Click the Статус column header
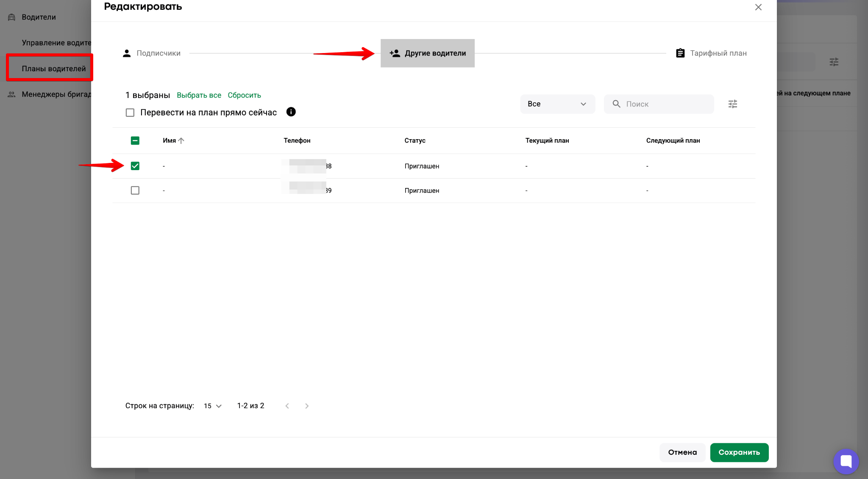 pos(415,140)
